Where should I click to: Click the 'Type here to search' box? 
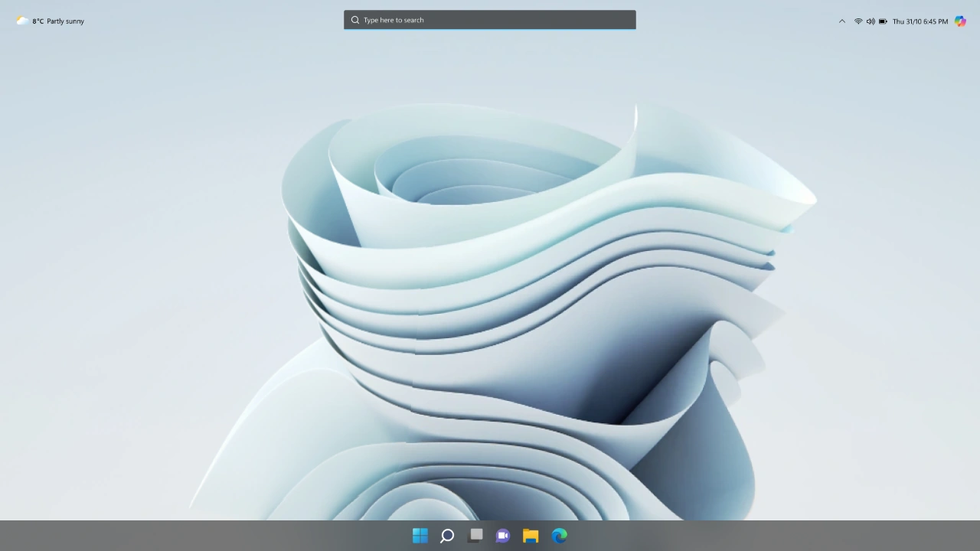click(490, 20)
